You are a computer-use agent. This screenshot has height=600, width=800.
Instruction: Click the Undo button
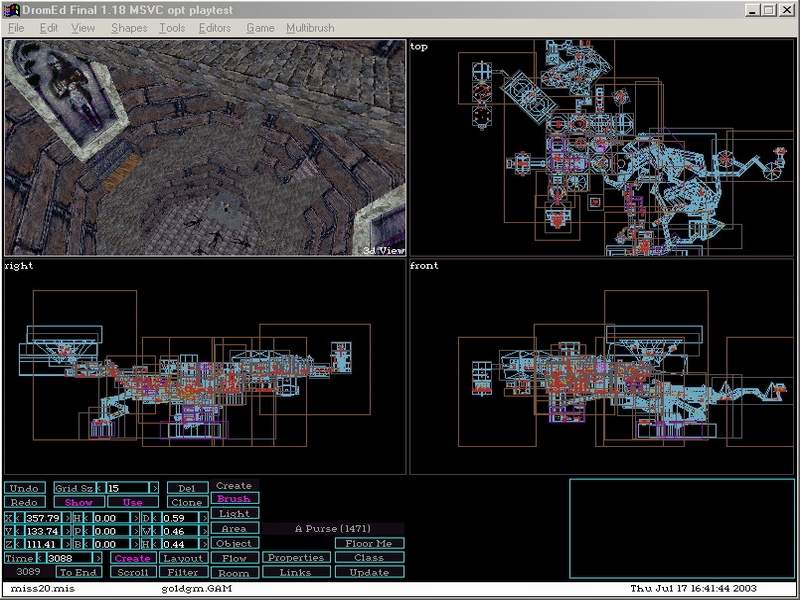pos(24,488)
